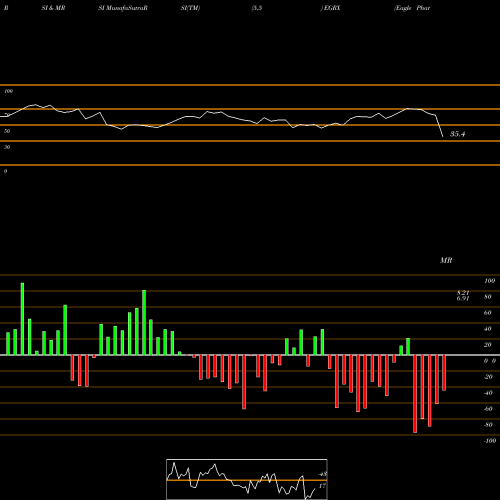
Task: Click the 6.91 value label
Action: (463, 298)
